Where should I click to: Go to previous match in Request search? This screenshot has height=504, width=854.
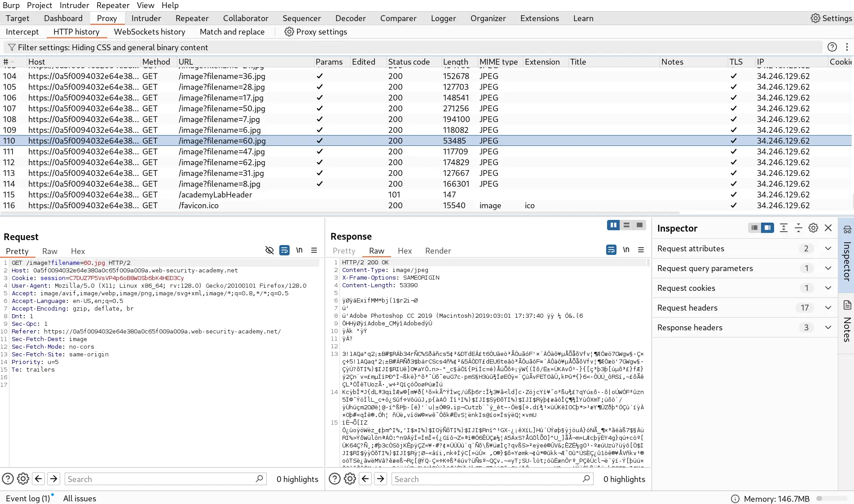(39, 479)
